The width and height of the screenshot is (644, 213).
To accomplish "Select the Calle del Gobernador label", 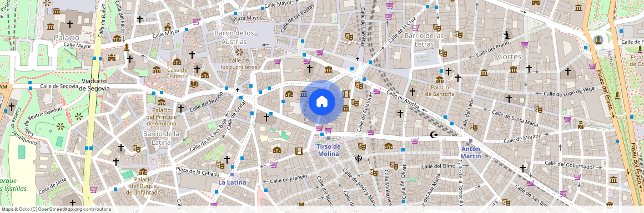I will point(570,165).
